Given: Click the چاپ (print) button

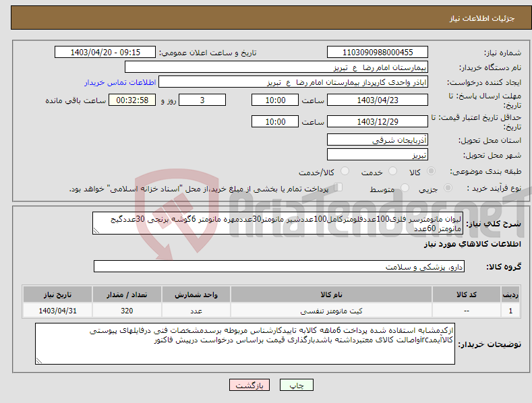Looking at the screenshot, I should coord(296,385).
